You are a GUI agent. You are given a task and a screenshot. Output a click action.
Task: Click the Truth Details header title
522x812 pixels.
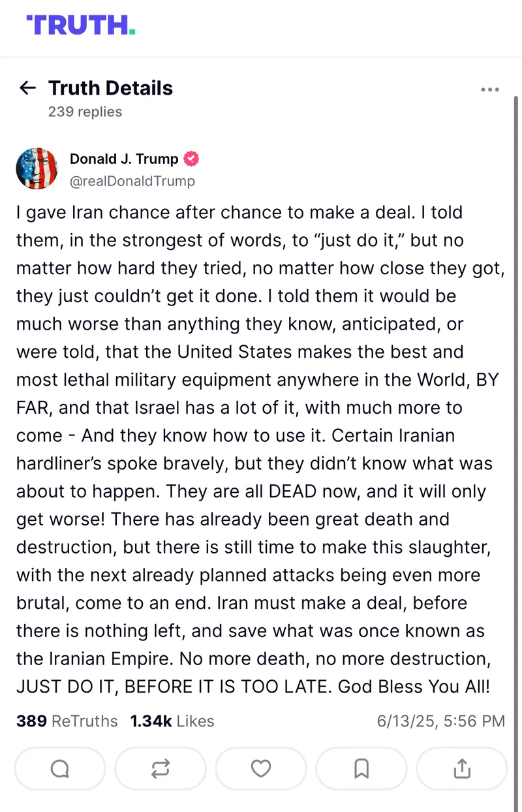[111, 88]
